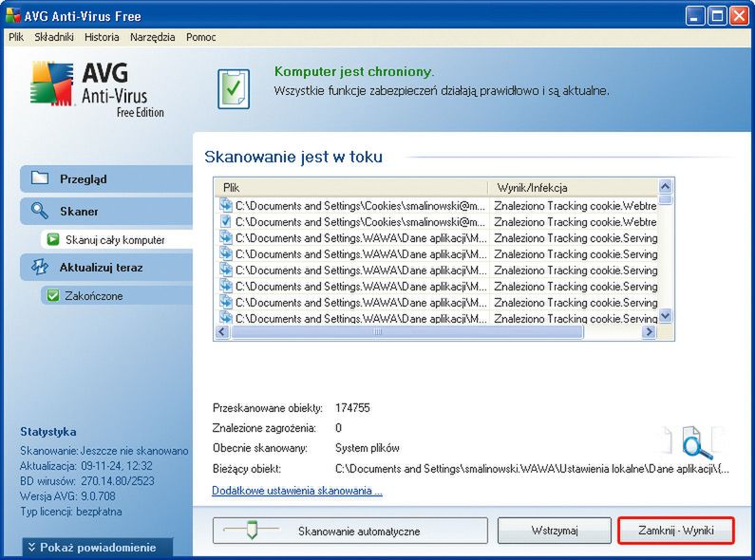Click the 'Skanowanie: Jeszcze nie skanowano' text
This screenshot has height=560, width=755.
coord(104,451)
